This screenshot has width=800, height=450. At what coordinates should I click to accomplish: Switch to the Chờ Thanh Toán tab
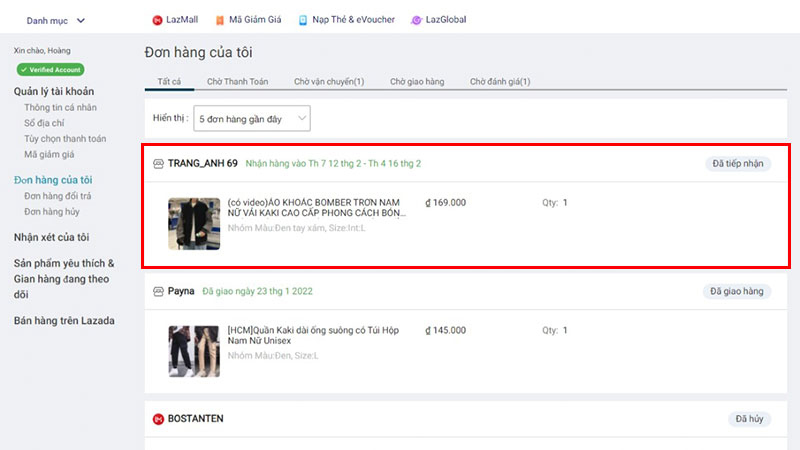pyautogui.click(x=235, y=81)
